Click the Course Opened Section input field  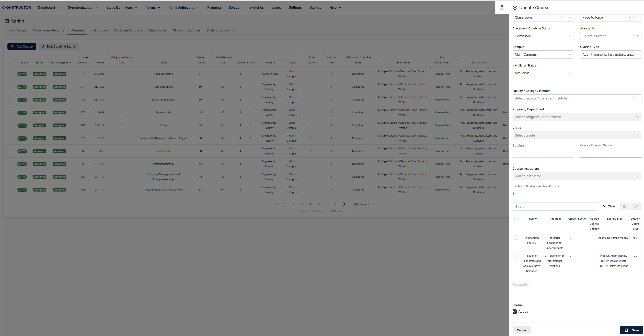611,153
